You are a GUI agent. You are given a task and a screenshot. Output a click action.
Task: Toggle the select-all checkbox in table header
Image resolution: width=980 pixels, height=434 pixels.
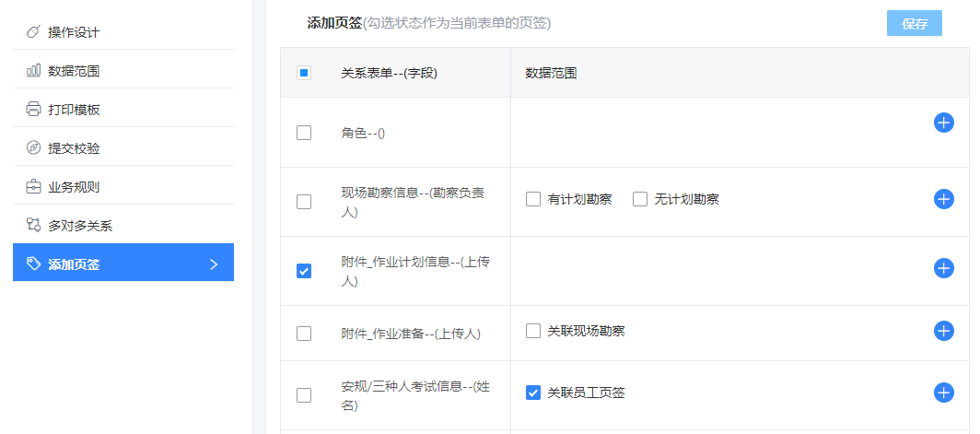click(304, 73)
